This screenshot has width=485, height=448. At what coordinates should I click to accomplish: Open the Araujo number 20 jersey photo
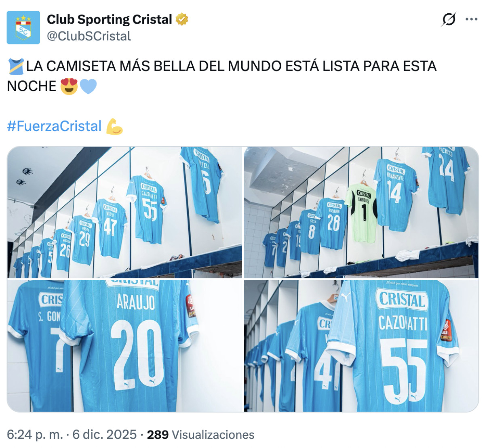point(124,346)
